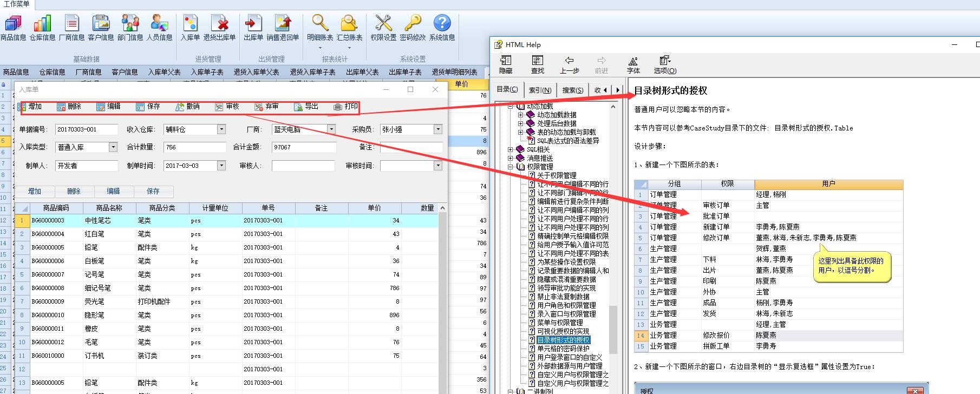Switch to 索引(N) help tab
This screenshot has width=980, height=394.
pos(540,90)
